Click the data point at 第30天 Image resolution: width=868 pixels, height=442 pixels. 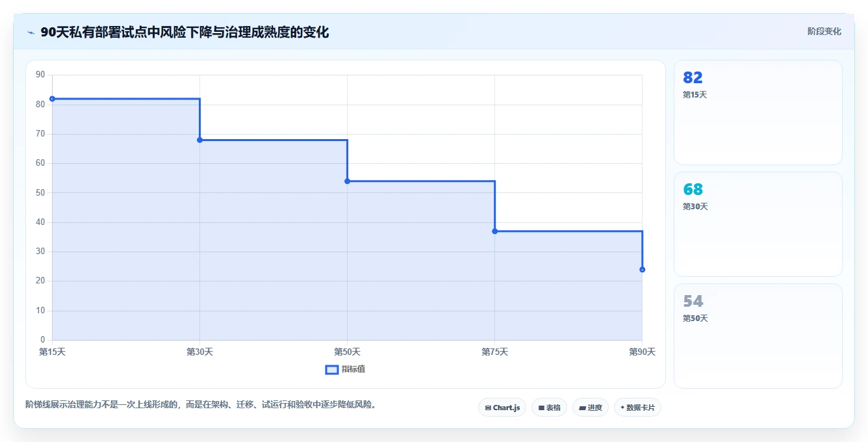pyautogui.click(x=199, y=140)
